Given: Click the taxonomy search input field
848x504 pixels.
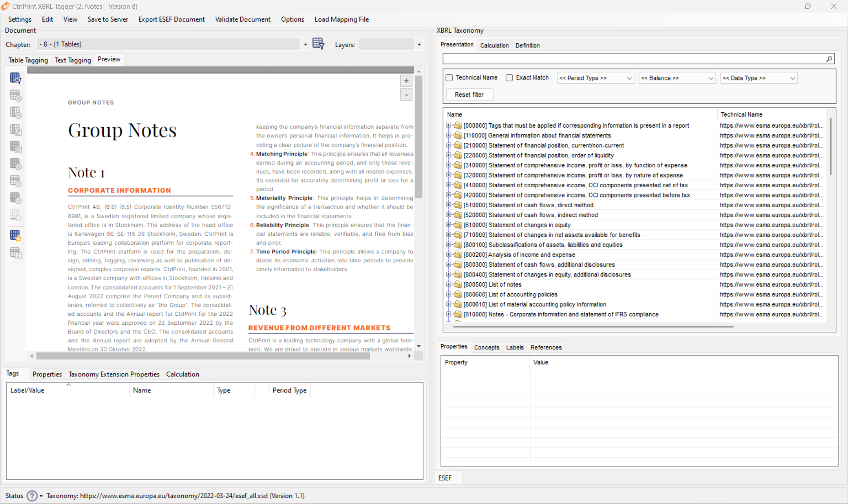Looking at the screenshot, I should point(636,59).
